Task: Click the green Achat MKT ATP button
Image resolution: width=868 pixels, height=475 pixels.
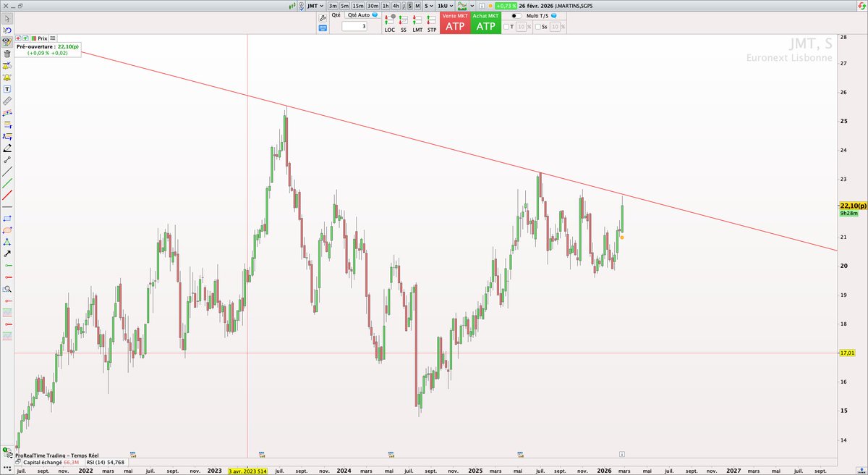Action: [x=485, y=22]
